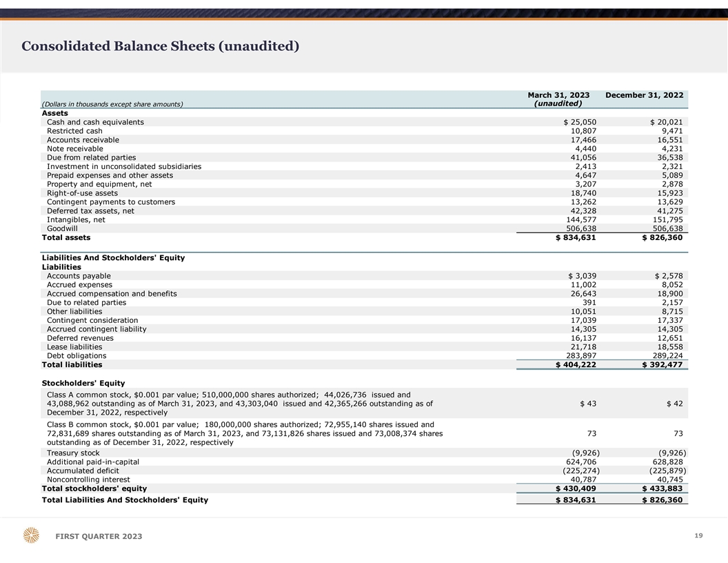728x563 pixels.
Task: Select the Total stockholders' equity row label
Action: [94, 488]
